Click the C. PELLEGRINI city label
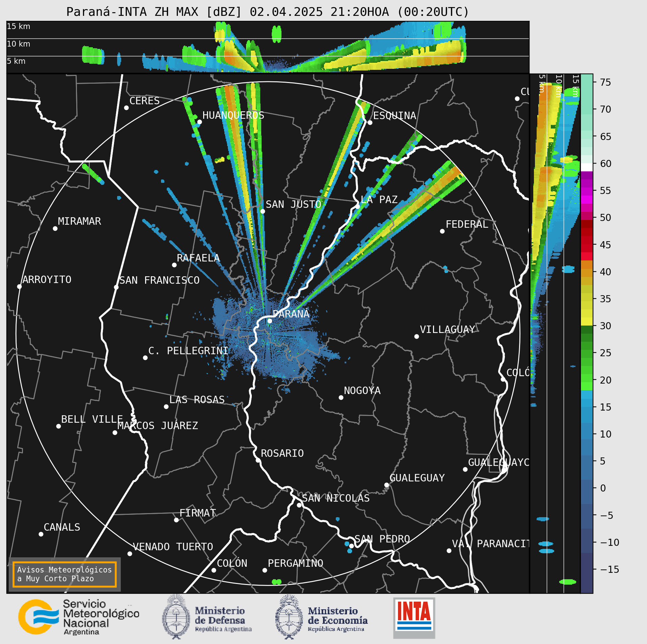The height and width of the screenshot is (644, 647). coord(188,351)
